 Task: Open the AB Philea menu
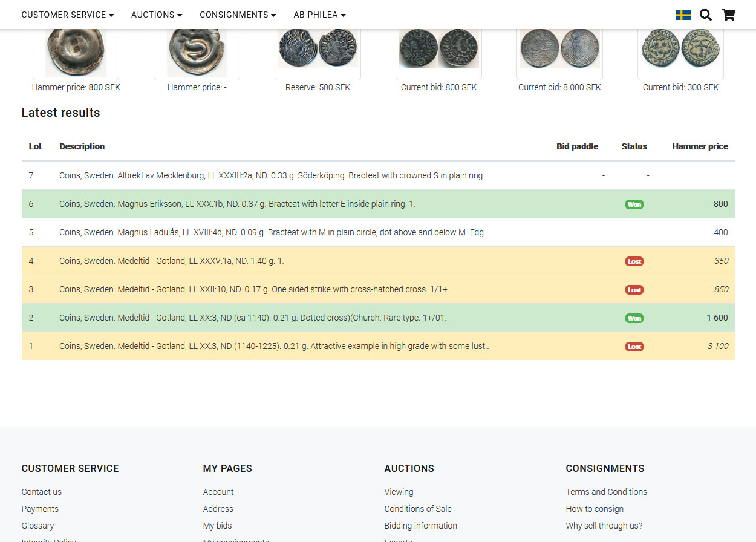tap(319, 15)
